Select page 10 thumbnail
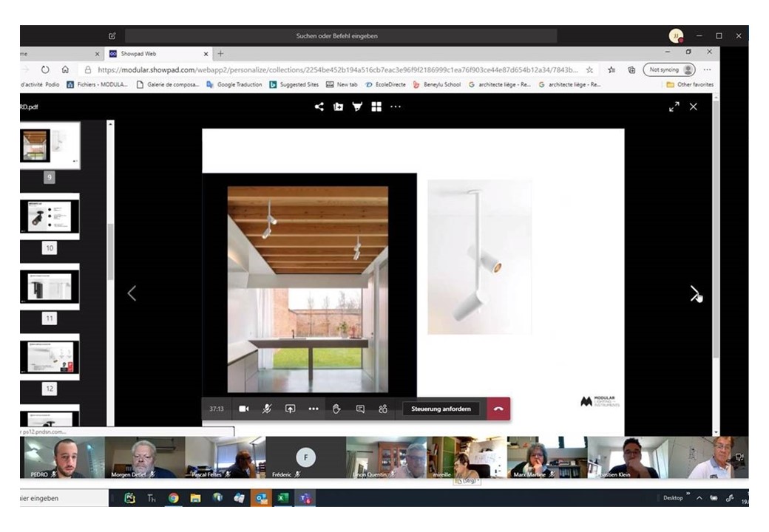This screenshot has width=769, height=532. point(50,216)
